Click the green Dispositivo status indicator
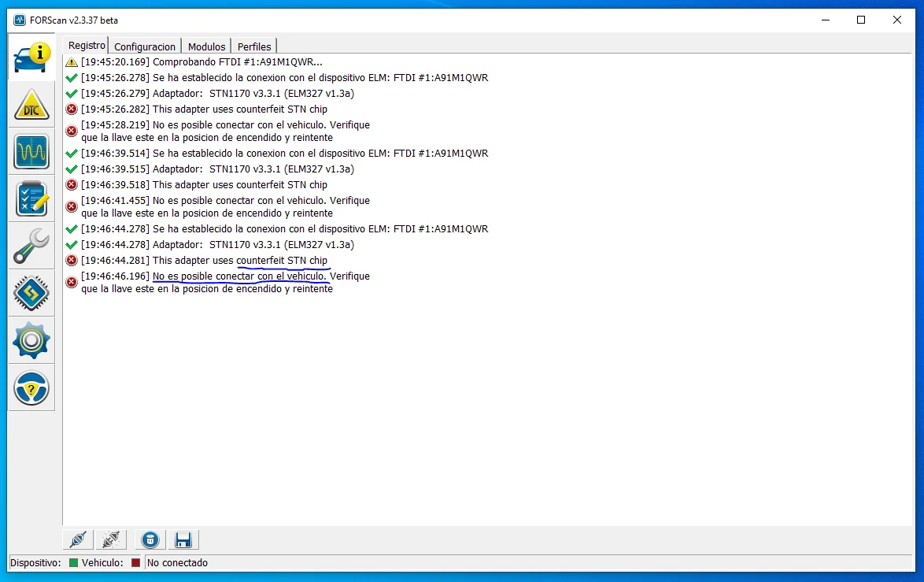Screen dimensions: 924x582 click(x=74, y=562)
